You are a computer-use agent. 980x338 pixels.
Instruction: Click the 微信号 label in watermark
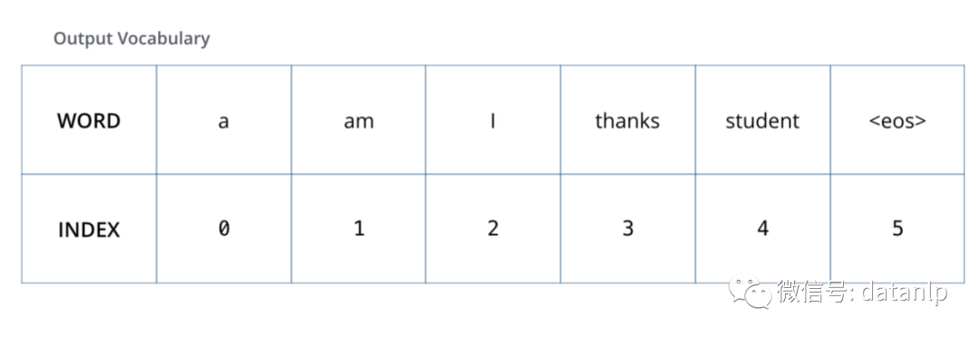click(x=812, y=293)
